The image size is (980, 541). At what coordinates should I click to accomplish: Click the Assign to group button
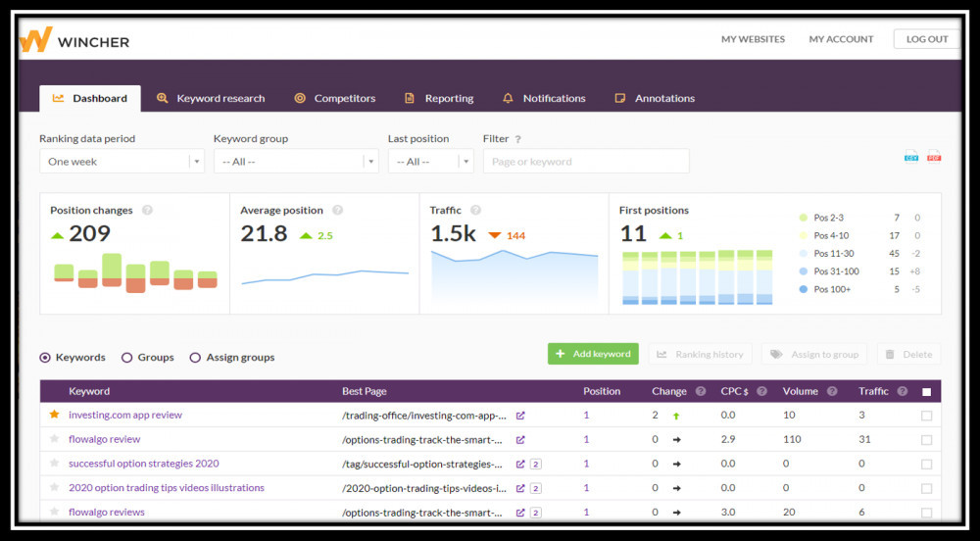(x=814, y=354)
